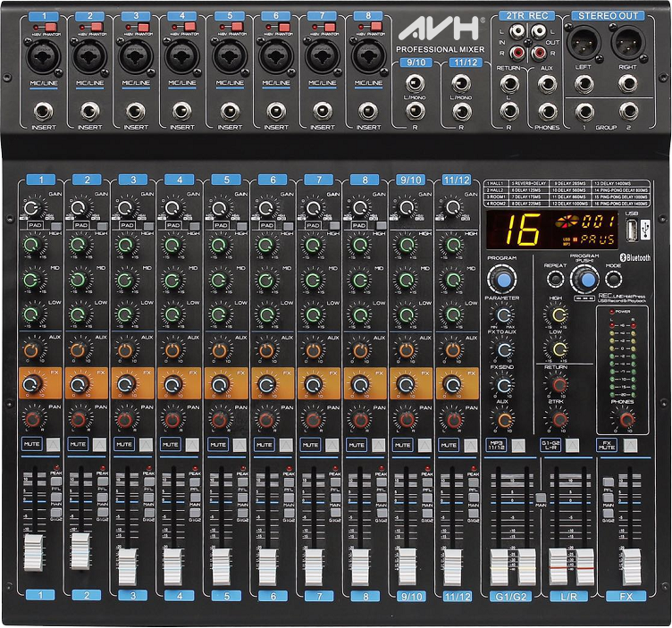Toggle channel 5 +48V phantom power switch
This screenshot has height=628, width=672.
click(238, 28)
